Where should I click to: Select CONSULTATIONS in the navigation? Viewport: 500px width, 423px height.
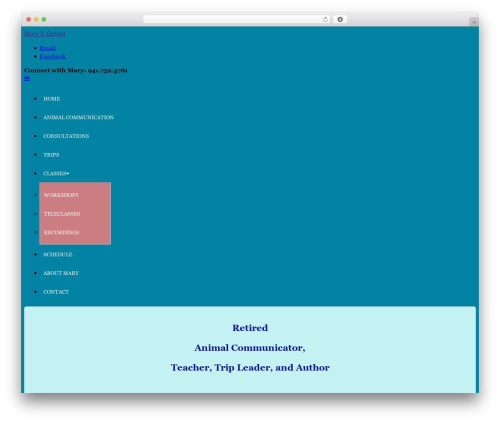pyautogui.click(x=66, y=136)
